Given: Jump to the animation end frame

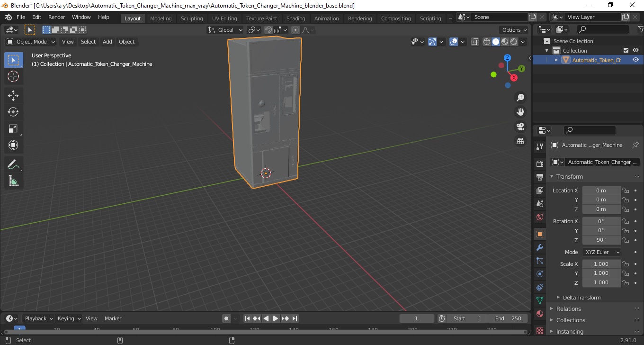Looking at the screenshot, I should [295, 318].
